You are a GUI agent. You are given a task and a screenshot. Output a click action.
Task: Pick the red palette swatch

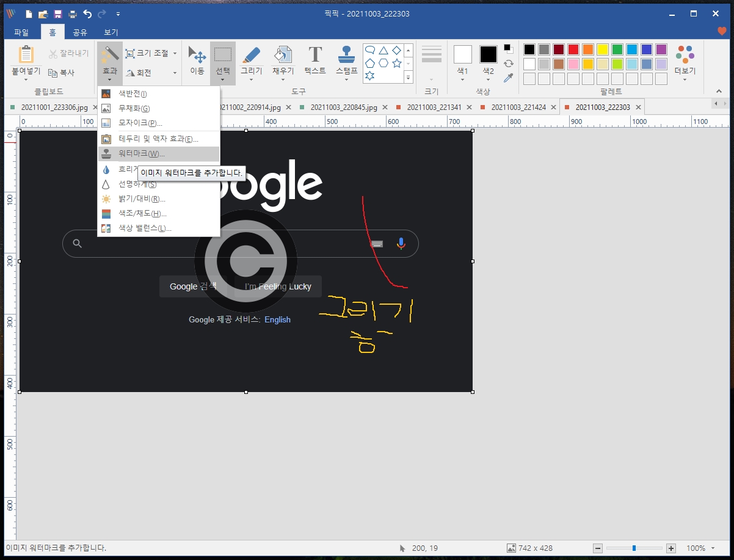pyautogui.click(x=573, y=49)
